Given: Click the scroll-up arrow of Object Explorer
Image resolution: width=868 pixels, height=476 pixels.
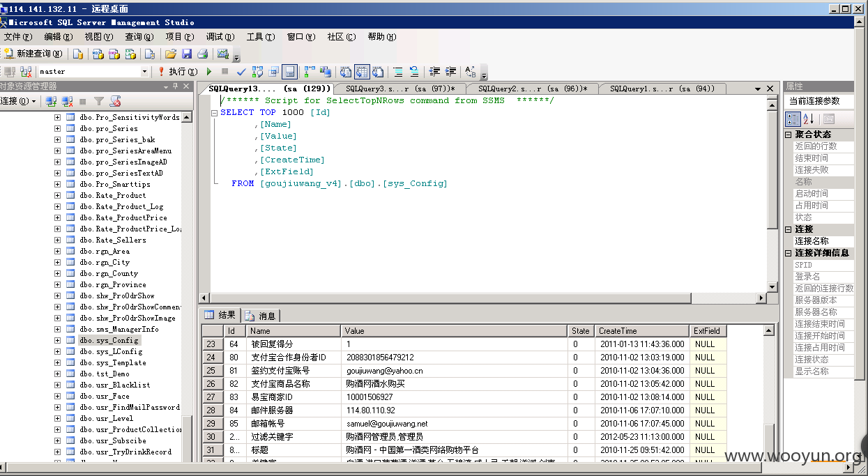Looking at the screenshot, I should point(188,118).
